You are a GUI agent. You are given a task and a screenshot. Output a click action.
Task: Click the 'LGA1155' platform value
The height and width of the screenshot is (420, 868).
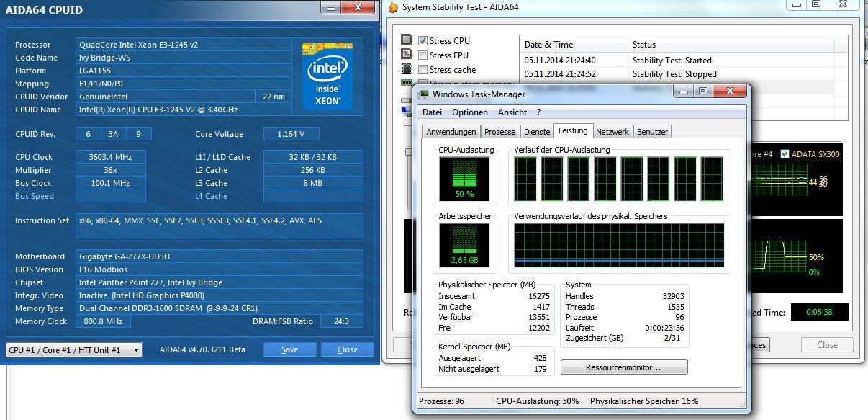coord(184,71)
